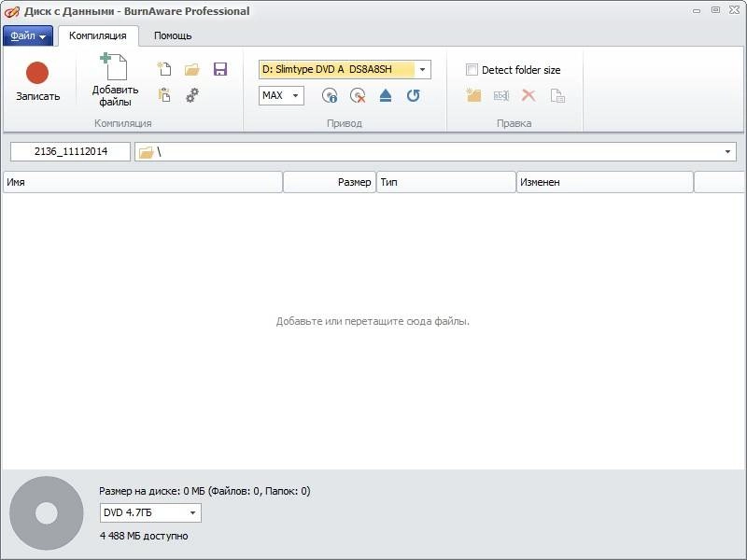Save the compilation with the floppy disk icon
Image resolution: width=747 pixels, height=560 pixels.
[220, 69]
